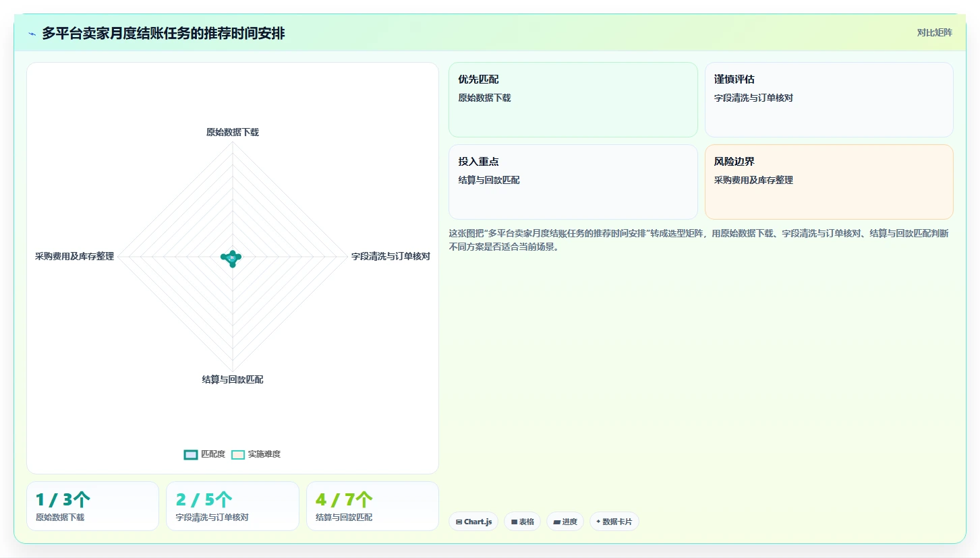980x558 pixels.
Task: Click the icon inside the 进度 tag
Action: pyautogui.click(x=556, y=522)
